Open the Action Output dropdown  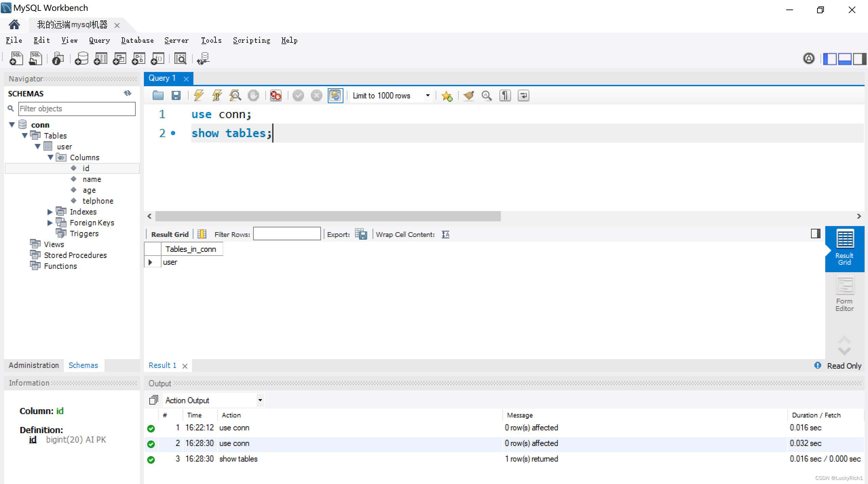click(x=260, y=400)
